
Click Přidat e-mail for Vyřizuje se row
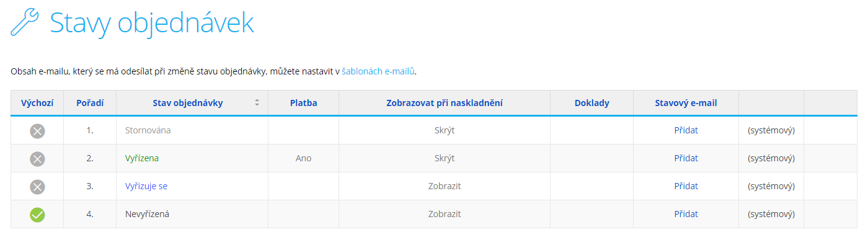pyautogui.click(x=686, y=186)
